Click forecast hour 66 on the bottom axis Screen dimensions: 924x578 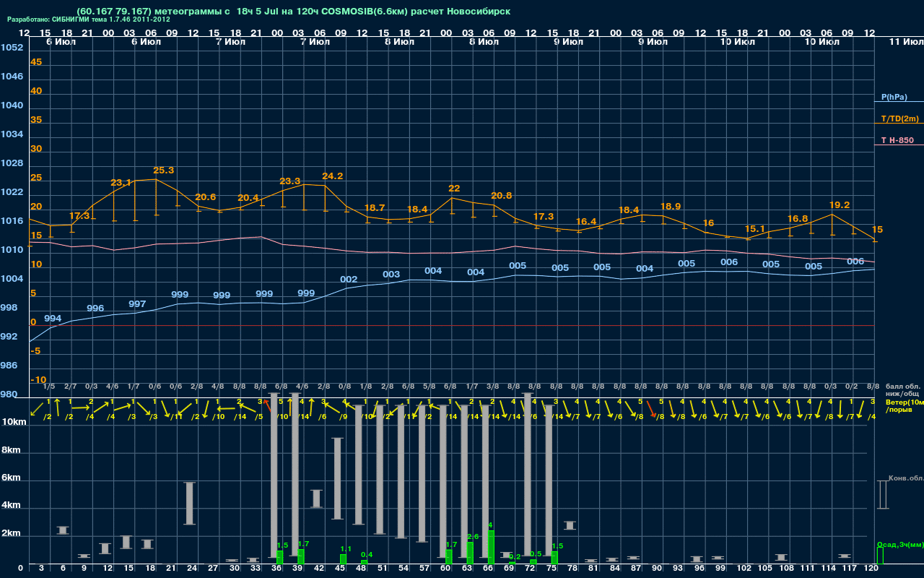click(488, 569)
